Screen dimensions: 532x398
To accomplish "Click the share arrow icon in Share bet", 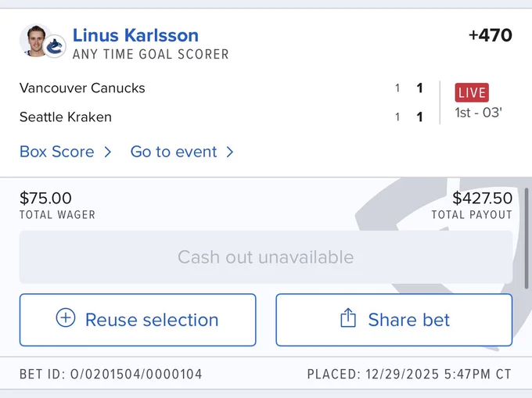I will [x=348, y=317].
